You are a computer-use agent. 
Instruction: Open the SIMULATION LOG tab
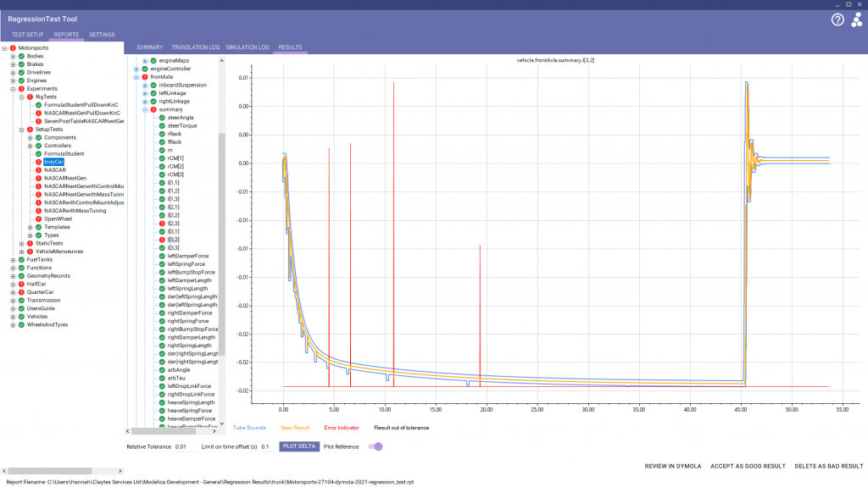point(248,47)
